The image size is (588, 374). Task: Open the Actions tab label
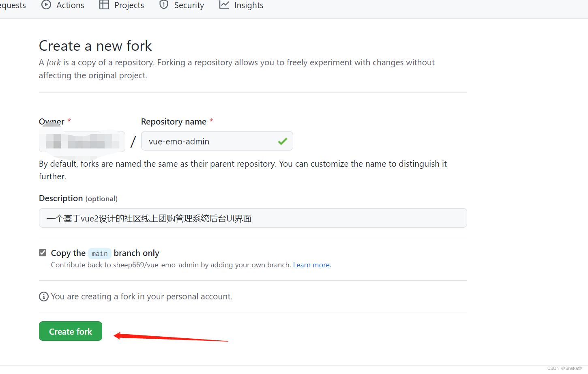point(70,5)
